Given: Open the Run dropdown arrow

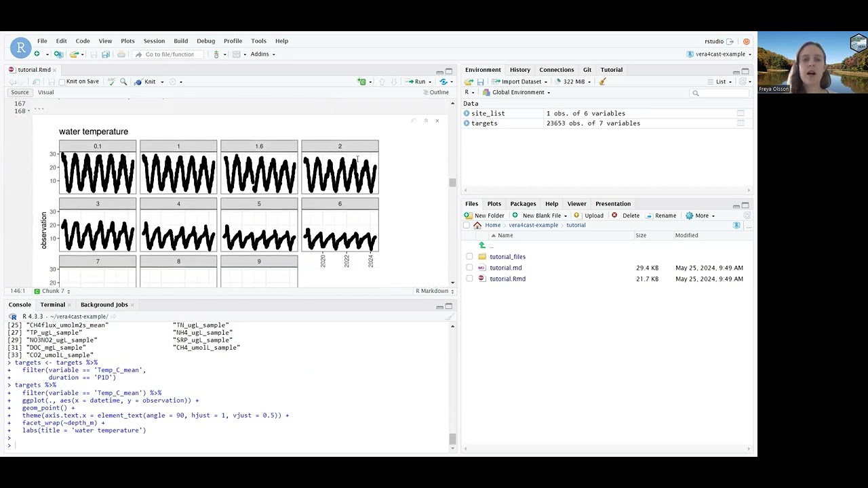Looking at the screenshot, I should [430, 81].
